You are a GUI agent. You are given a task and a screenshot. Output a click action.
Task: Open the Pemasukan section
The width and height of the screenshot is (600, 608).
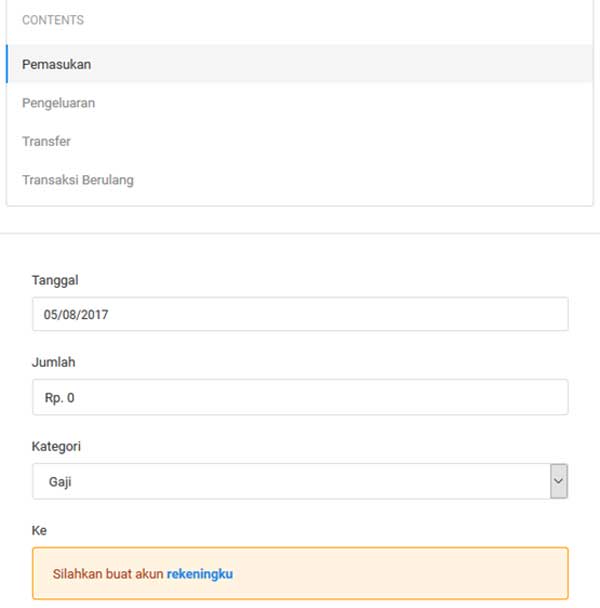pyautogui.click(x=56, y=64)
